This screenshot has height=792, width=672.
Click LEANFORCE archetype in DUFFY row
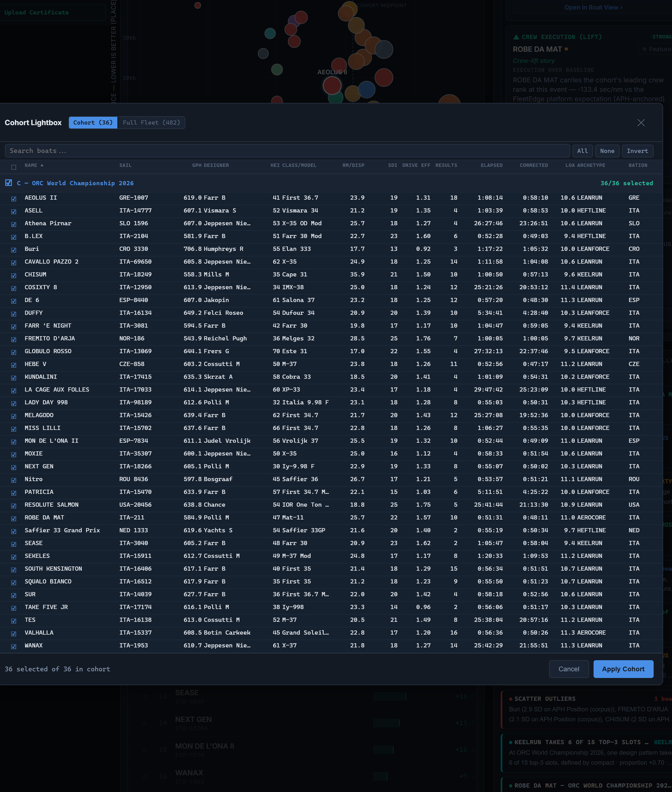tap(593, 313)
